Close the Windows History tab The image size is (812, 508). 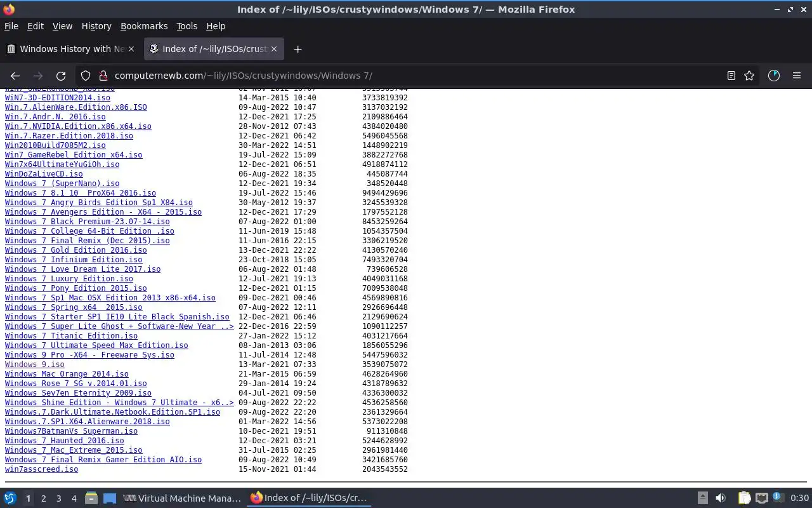131,49
